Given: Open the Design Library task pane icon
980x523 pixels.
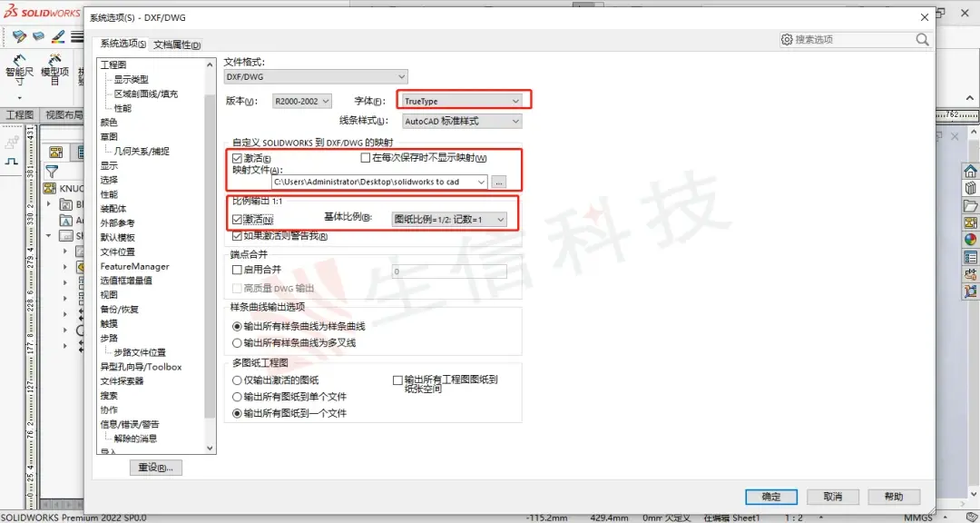Looking at the screenshot, I should point(970,188).
